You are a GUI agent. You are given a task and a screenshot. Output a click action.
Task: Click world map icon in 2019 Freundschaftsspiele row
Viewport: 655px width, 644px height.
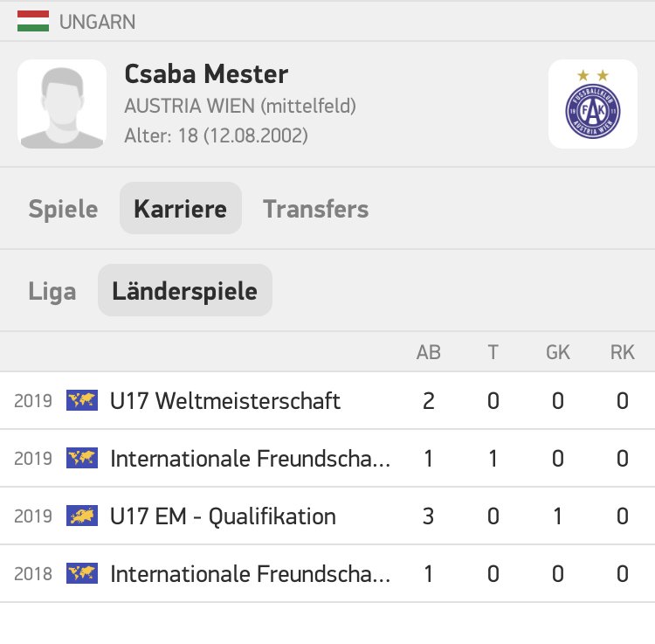pos(82,458)
